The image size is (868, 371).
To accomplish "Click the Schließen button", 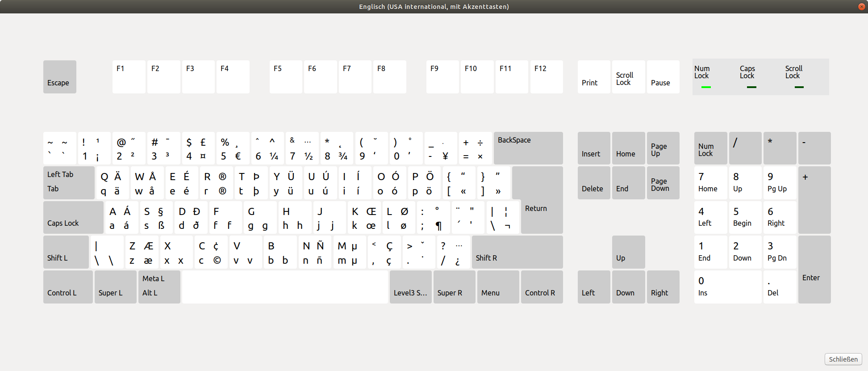I will [843, 359].
